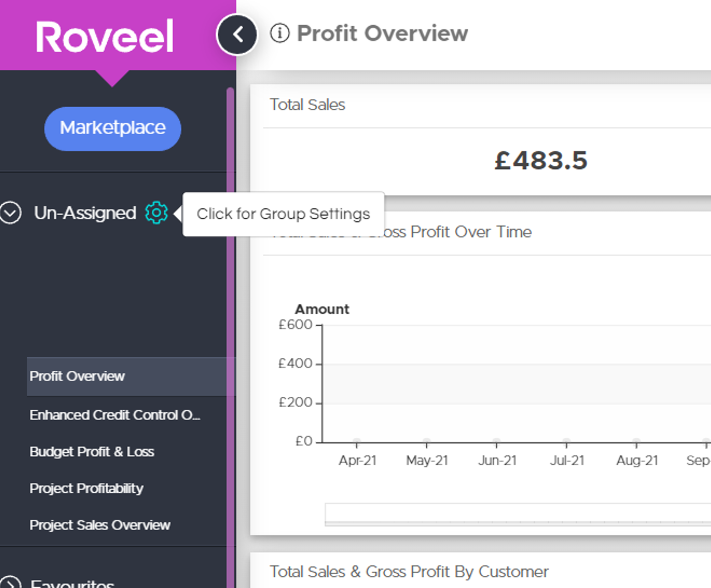Collapse the Un-Assigned group chevron
The width and height of the screenshot is (711, 588).
point(10,213)
